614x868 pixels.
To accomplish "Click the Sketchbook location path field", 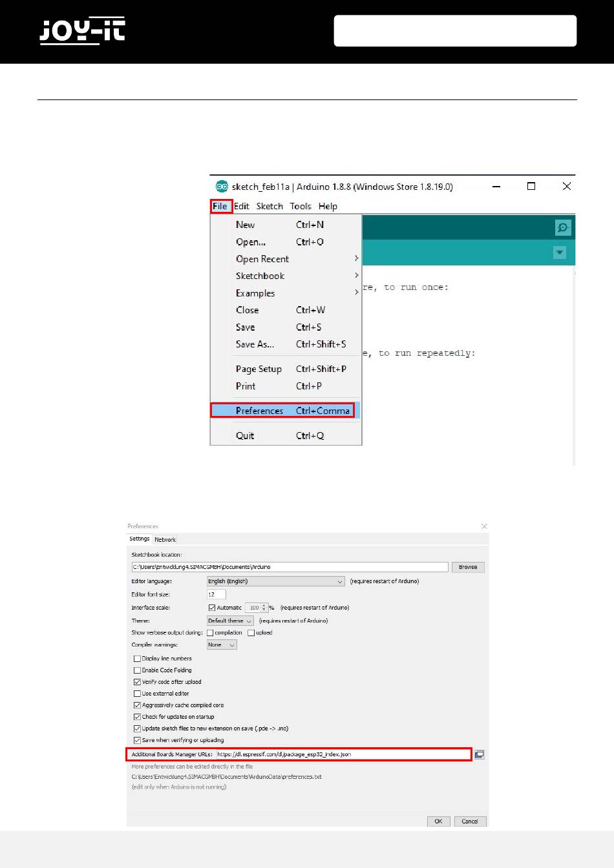I will [x=290, y=567].
